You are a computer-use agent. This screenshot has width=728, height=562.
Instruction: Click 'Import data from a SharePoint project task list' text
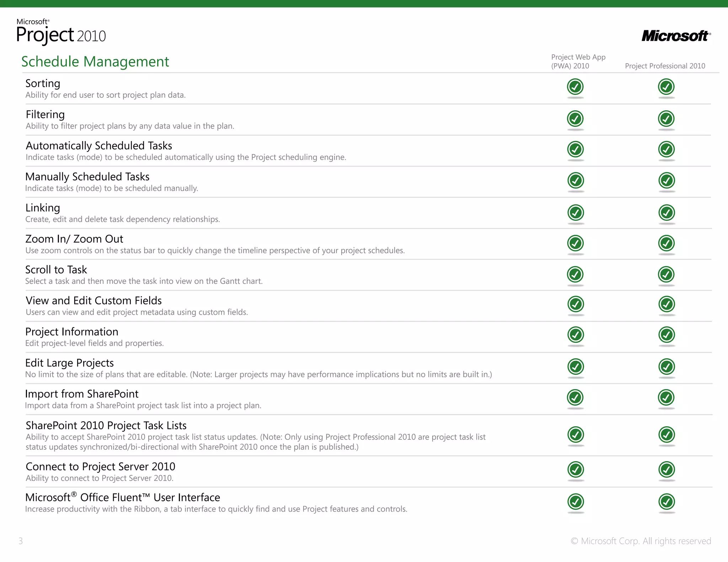pos(143,406)
